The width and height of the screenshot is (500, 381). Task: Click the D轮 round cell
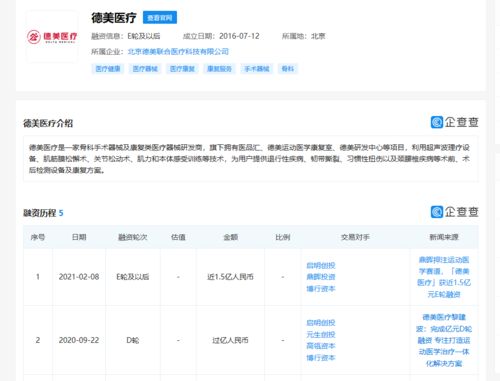point(133,340)
